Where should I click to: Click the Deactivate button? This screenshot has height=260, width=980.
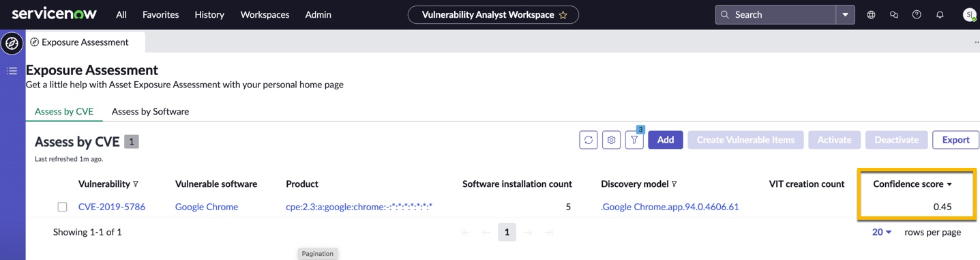(x=896, y=140)
